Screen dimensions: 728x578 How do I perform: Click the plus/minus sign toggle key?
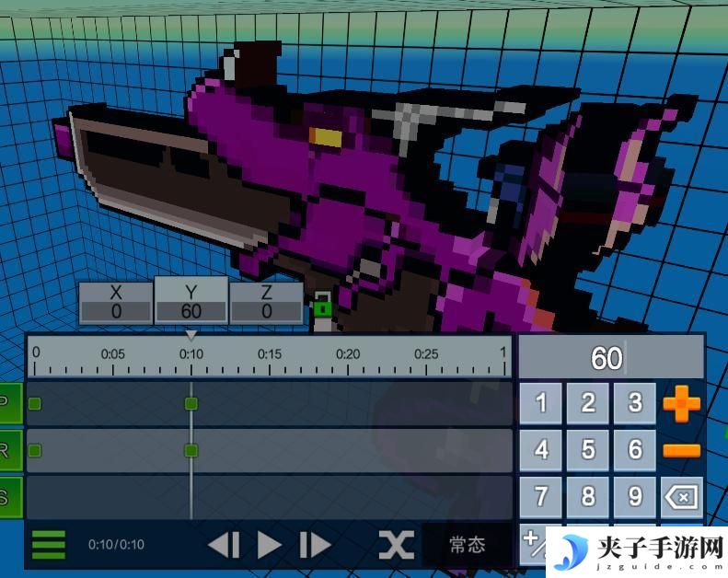click(x=534, y=543)
